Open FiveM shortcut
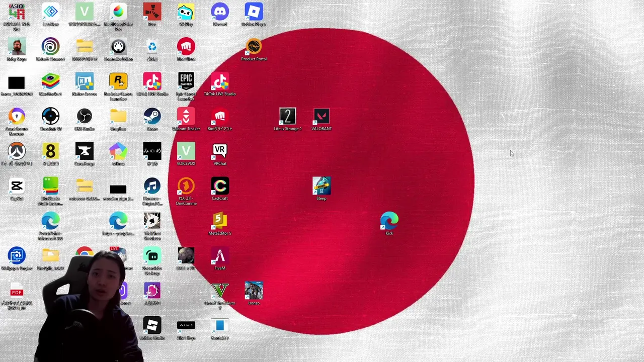Image resolution: width=644 pixels, height=362 pixels. point(220,256)
